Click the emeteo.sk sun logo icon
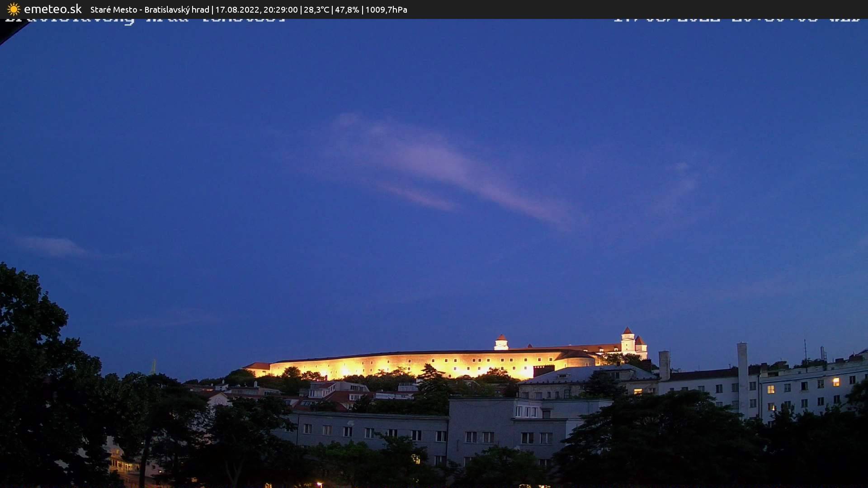Image resolution: width=868 pixels, height=488 pixels. pyautogui.click(x=14, y=9)
